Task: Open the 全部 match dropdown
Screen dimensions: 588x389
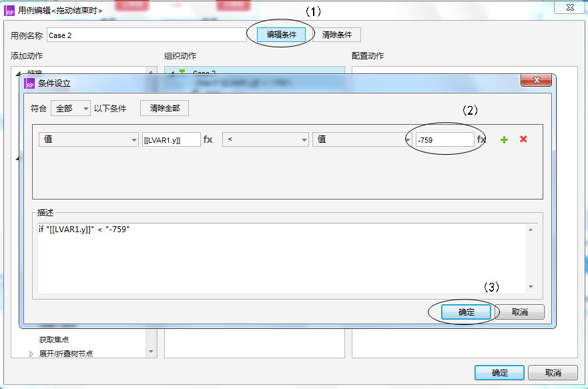Action: coord(71,108)
